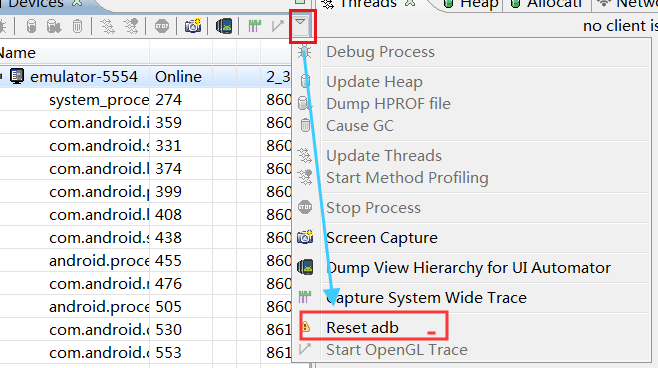Choose Update Heap menu entry

(471, 82)
